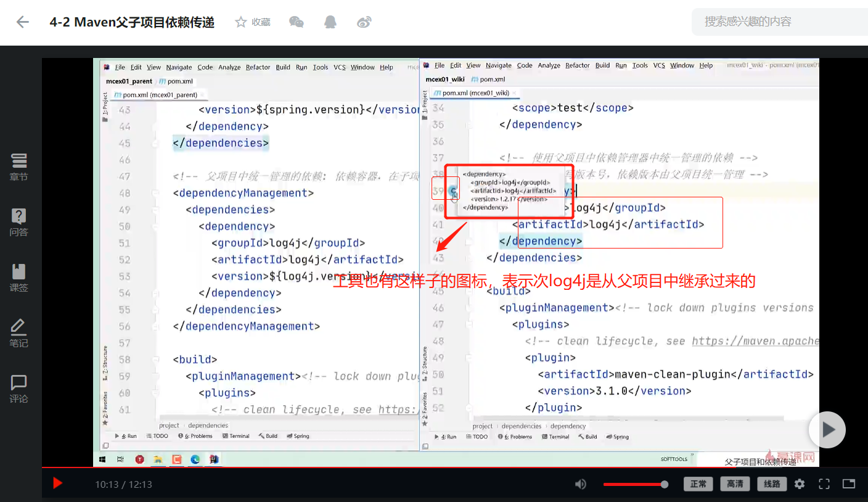Click the dependency breadcrumb in the mcex01_wiki editor

pyautogui.click(x=568, y=426)
